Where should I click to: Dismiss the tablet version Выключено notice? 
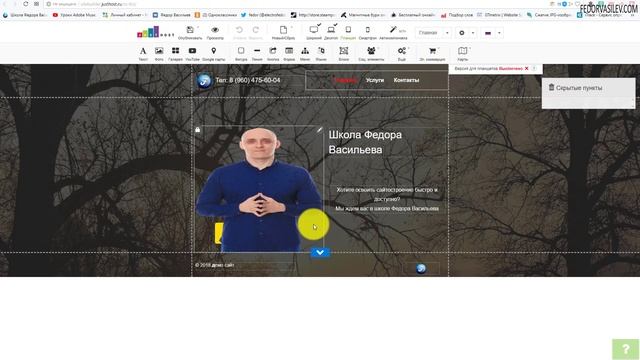pos(527,69)
